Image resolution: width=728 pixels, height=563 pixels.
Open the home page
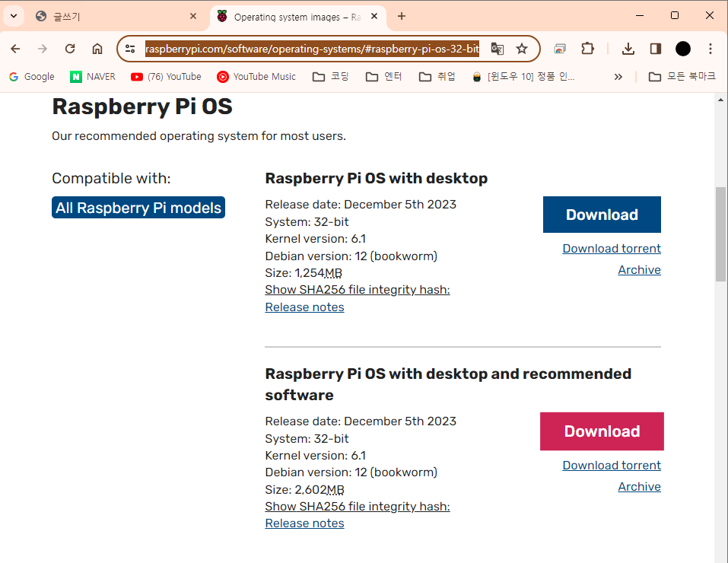pos(97,49)
